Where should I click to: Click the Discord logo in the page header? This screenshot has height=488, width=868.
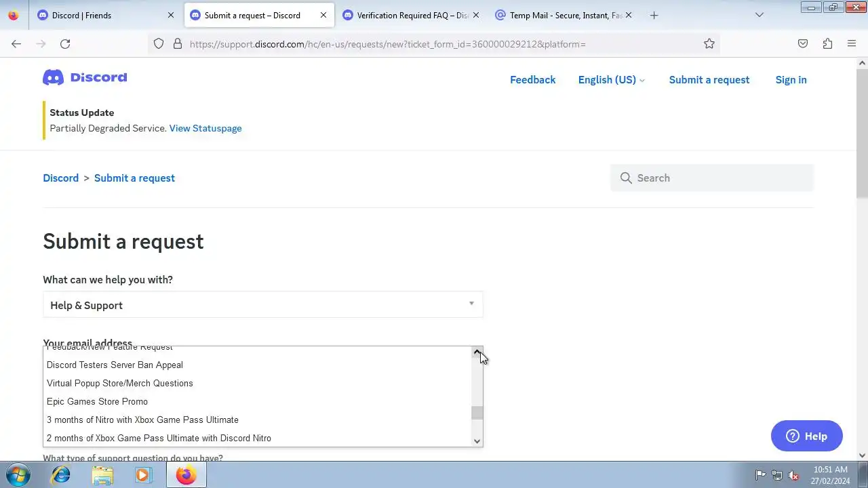coord(85,77)
